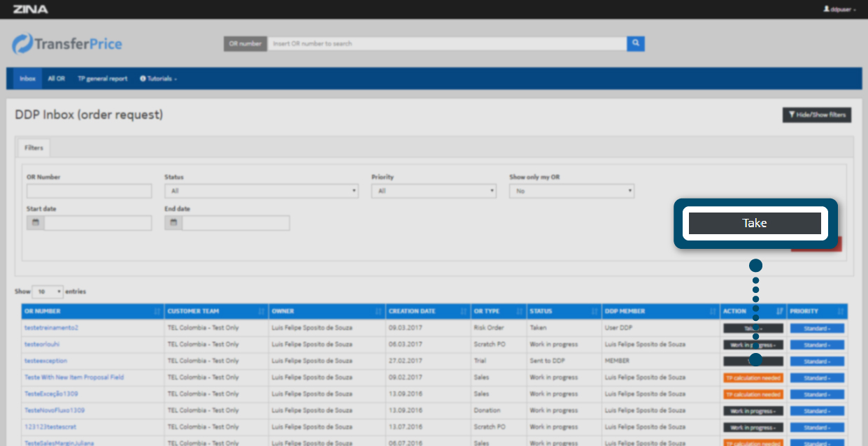Click the End date calendar icon
This screenshot has height=446, width=868.
click(173, 223)
